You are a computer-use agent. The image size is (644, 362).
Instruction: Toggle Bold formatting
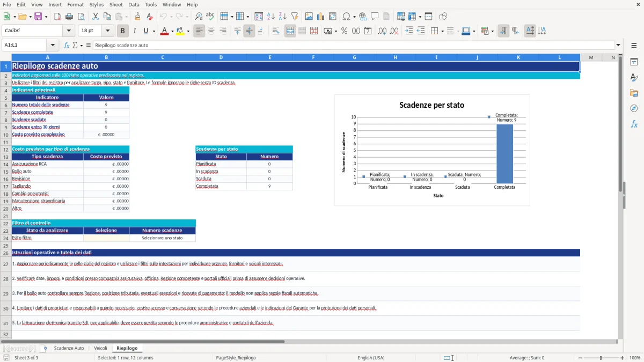[123, 31]
